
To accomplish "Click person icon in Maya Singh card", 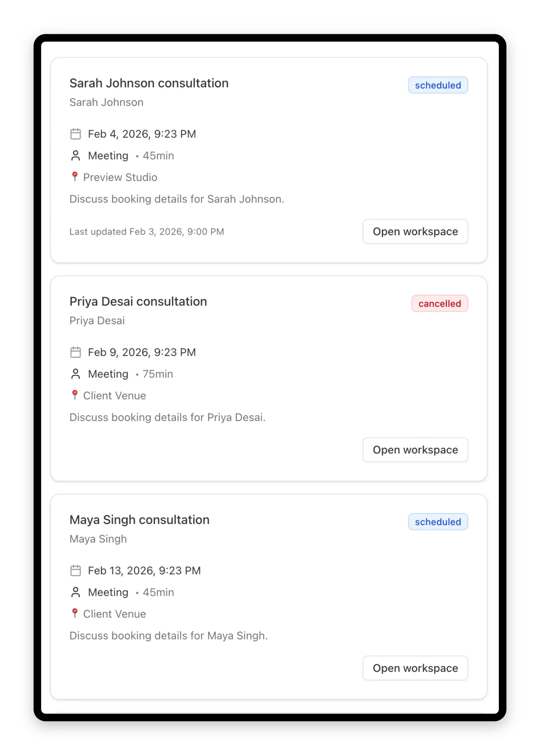I will click(75, 592).
